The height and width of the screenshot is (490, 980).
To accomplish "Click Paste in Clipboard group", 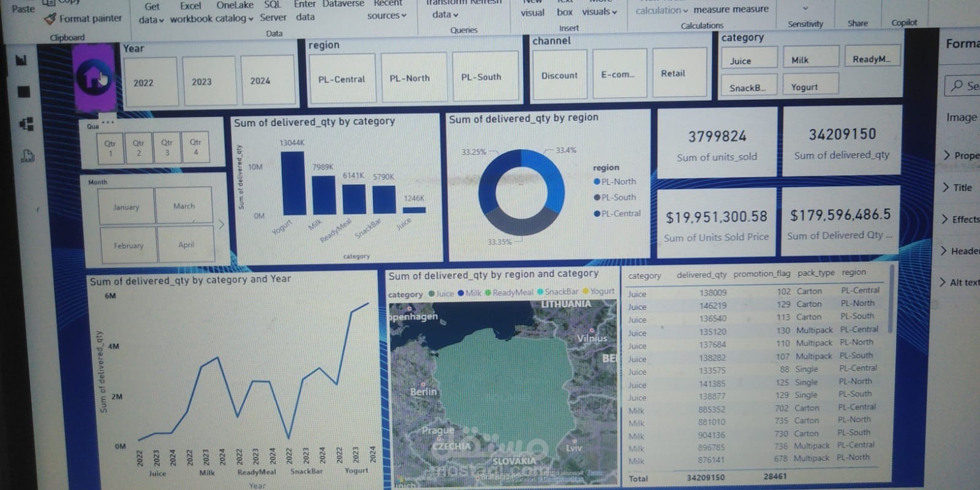I will [x=23, y=9].
